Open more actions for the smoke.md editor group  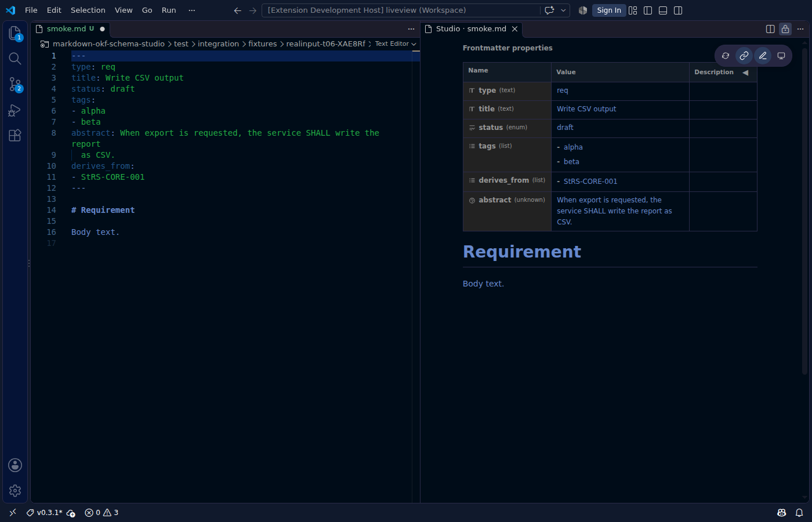click(x=411, y=29)
